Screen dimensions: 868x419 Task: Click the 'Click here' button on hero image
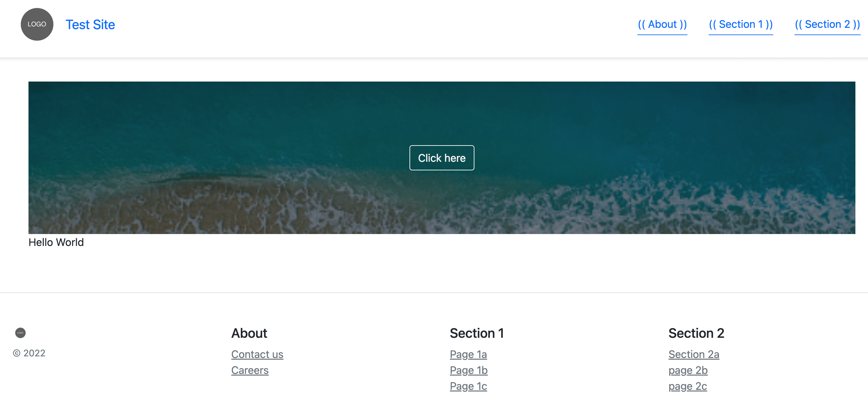tap(442, 158)
